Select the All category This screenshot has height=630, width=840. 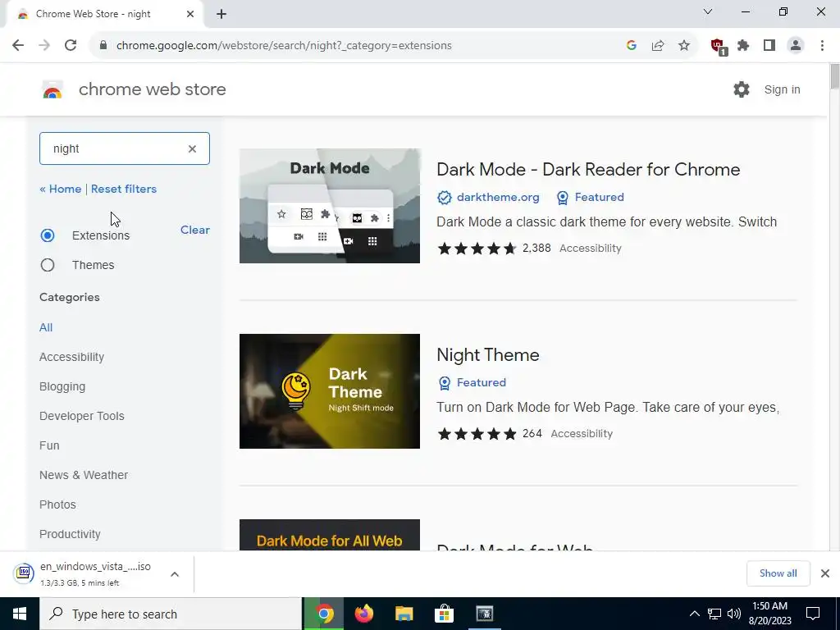tap(46, 327)
